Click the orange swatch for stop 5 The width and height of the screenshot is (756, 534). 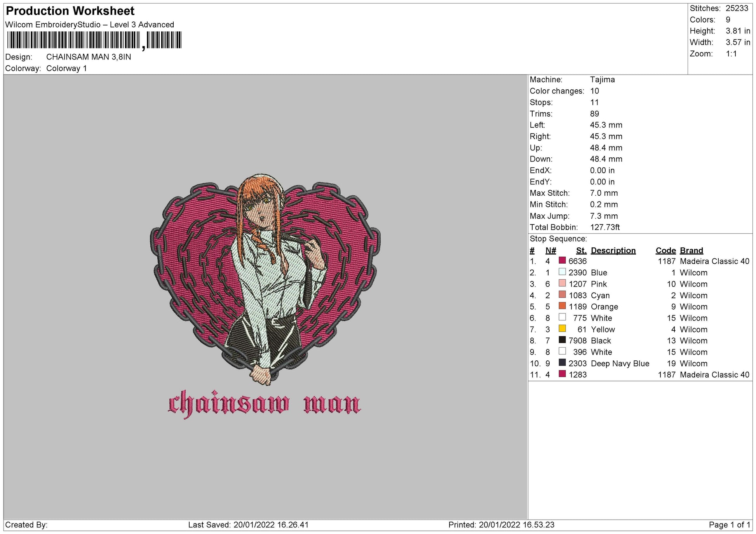click(562, 306)
